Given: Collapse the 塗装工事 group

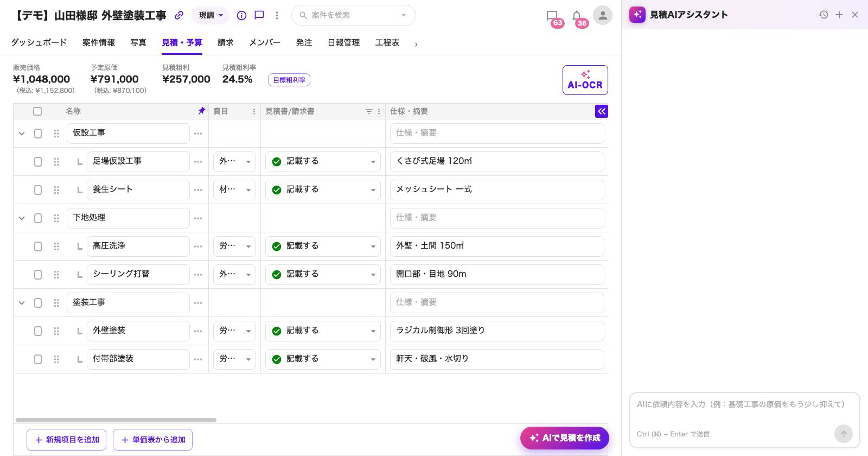Looking at the screenshot, I should 22,303.
